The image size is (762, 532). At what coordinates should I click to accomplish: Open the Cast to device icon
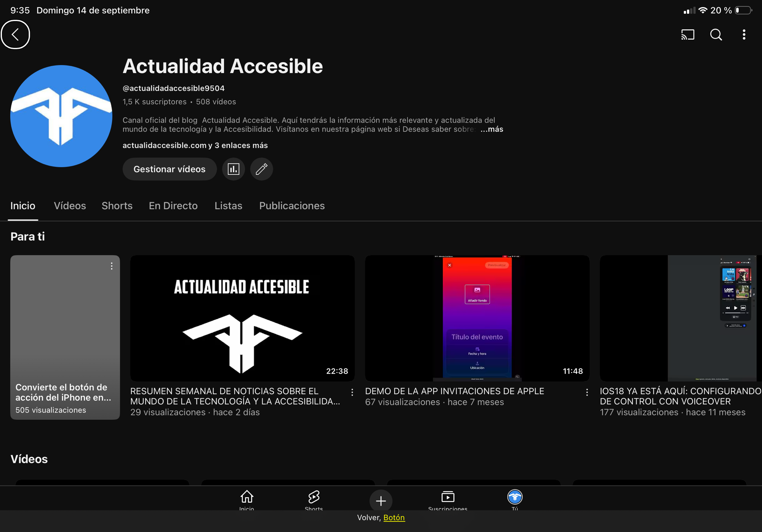point(688,35)
